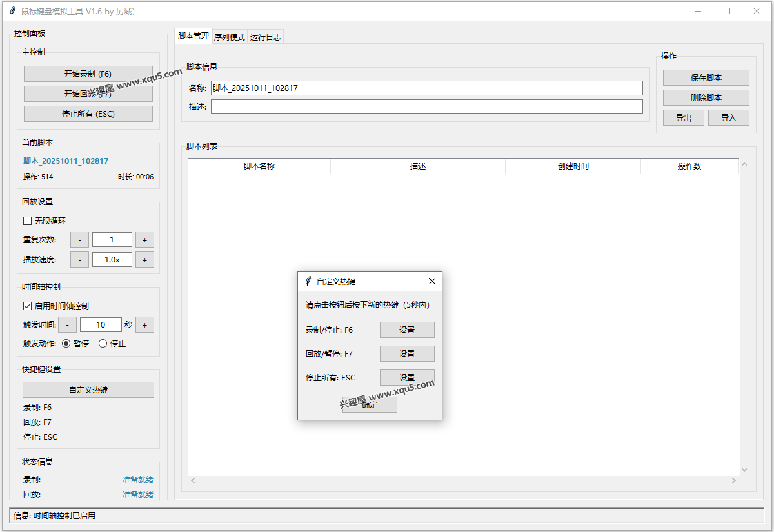Decrease 播放速度 with the minus button

click(79, 260)
